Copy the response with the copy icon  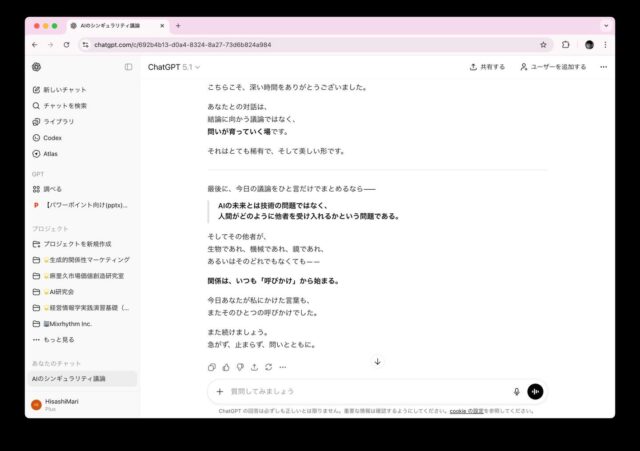212,367
